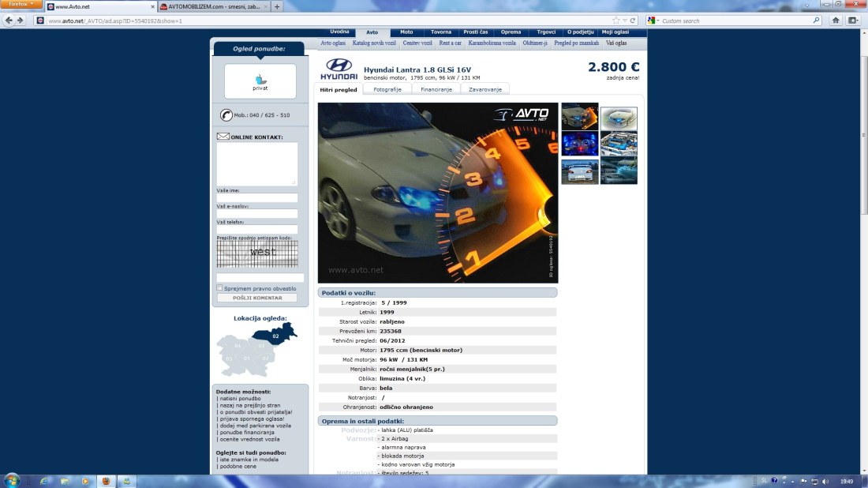The height and width of the screenshot is (488, 868).
Task: Close the www.Avto.net tab
Action: click(x=153, y=6)
